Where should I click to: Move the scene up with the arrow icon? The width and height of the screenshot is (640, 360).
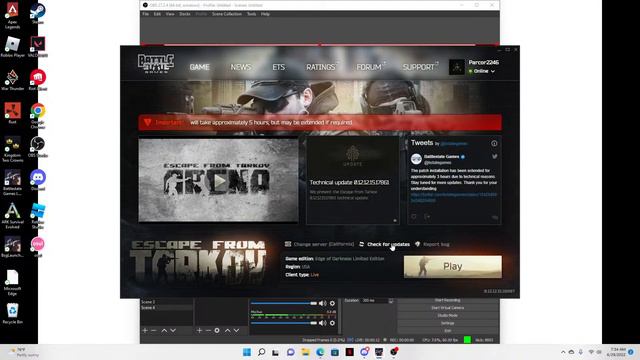(164, 330)
